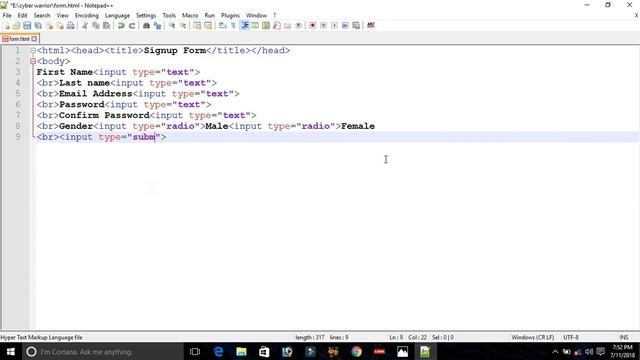Click Save recorded macro icon
Viewport: 640px width, 360px height.
point(356,25)
